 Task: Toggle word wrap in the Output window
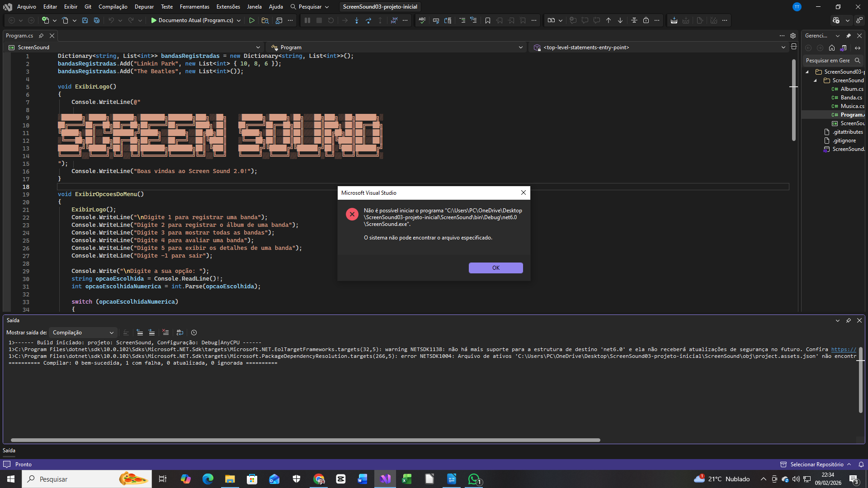coord(179,333)
